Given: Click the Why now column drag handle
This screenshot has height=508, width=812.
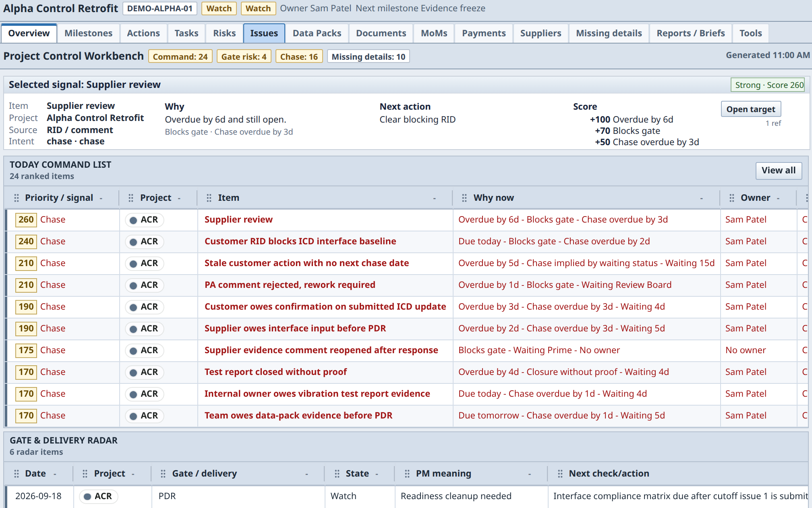Looking at the screenshot, I should click(464, 198).
